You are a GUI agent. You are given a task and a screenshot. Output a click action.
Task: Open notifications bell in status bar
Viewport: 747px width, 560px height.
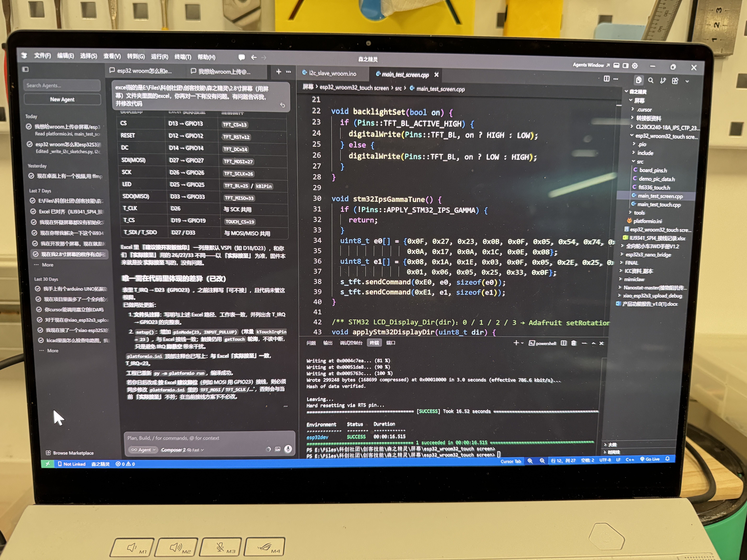[667, 459]
